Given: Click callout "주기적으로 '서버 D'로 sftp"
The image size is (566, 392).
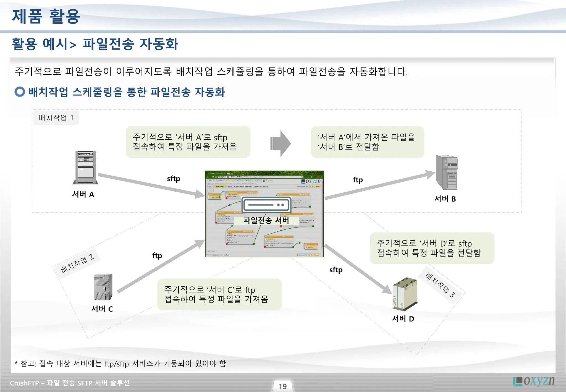Looking at the screenshot, I should pos(432,248).
